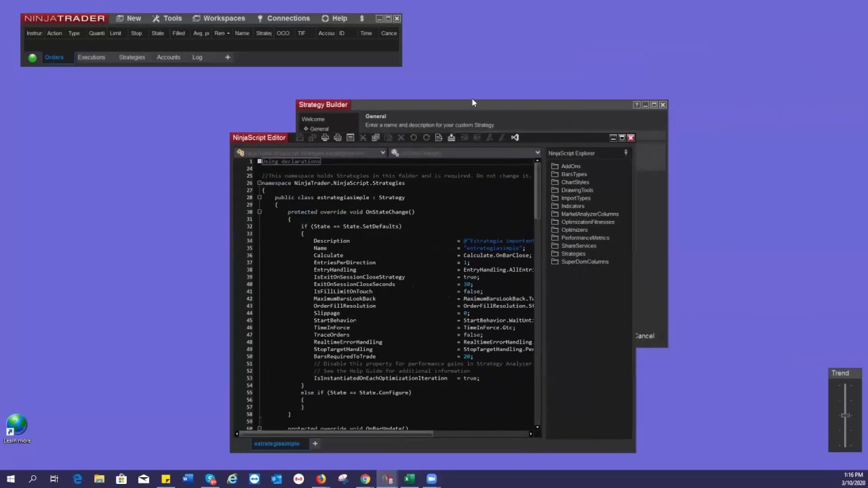
Task: Switch to the Executions tab
Action: click(91, 58)
